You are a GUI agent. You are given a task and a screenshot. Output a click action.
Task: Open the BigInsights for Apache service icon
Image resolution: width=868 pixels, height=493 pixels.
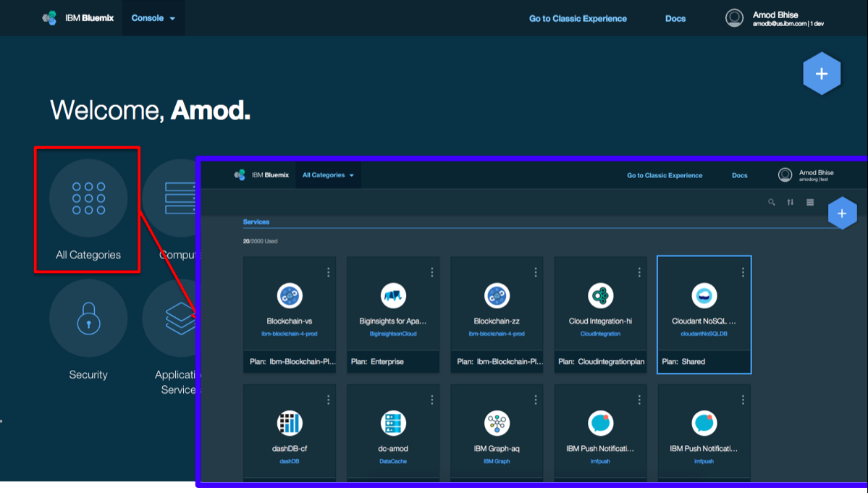click(393, 295)
